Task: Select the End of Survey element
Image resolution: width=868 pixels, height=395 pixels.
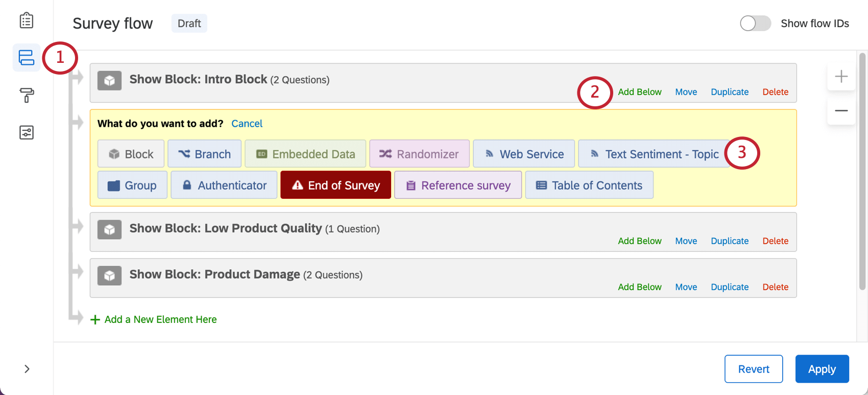Action: point(335,185)
